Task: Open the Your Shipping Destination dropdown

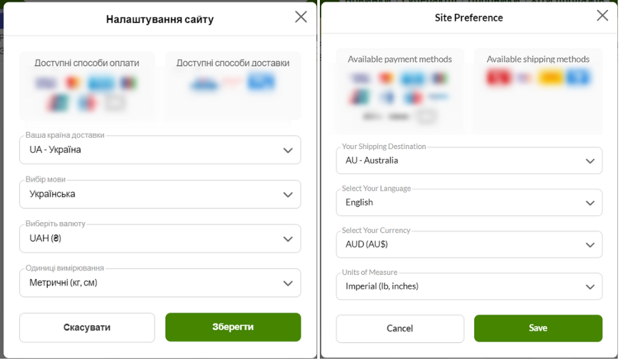Action: (x=469, y=161)
